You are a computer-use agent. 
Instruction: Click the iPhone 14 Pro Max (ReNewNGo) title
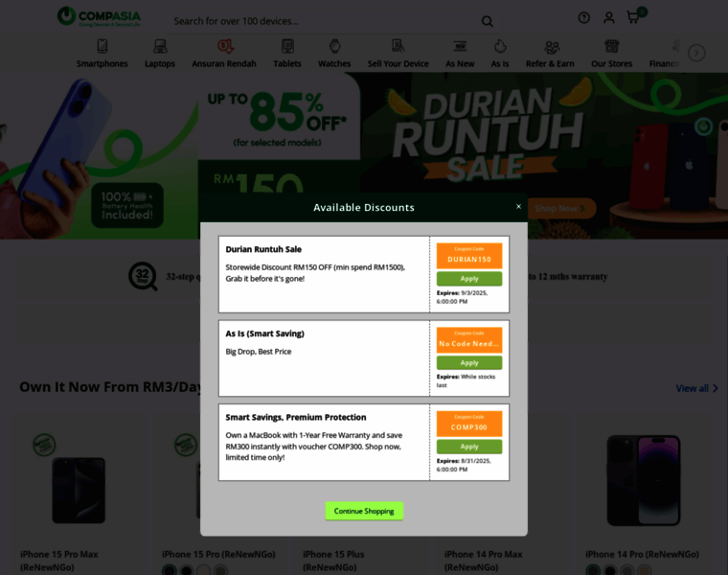click(483, 561)
